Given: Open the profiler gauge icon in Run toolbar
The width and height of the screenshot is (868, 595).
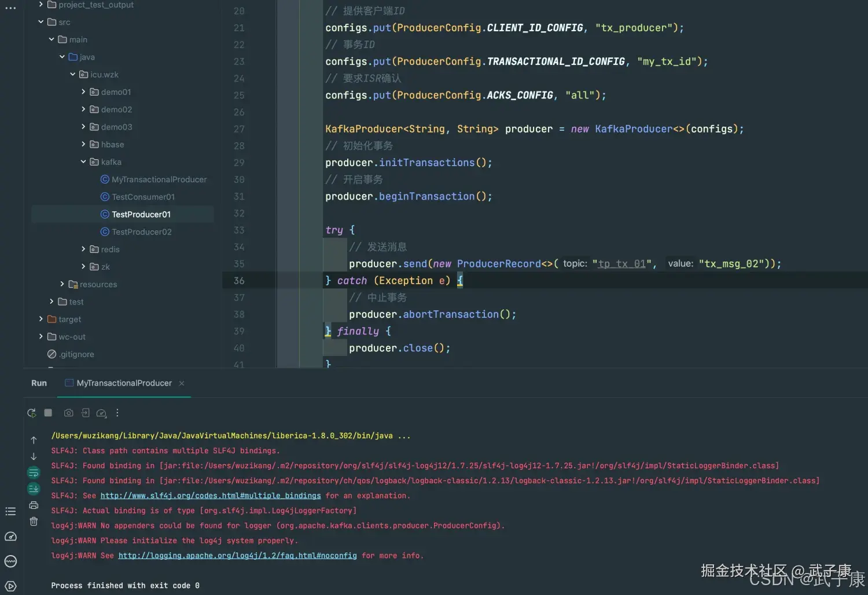Looking at the screenshot, I should (x=101, y=413).
